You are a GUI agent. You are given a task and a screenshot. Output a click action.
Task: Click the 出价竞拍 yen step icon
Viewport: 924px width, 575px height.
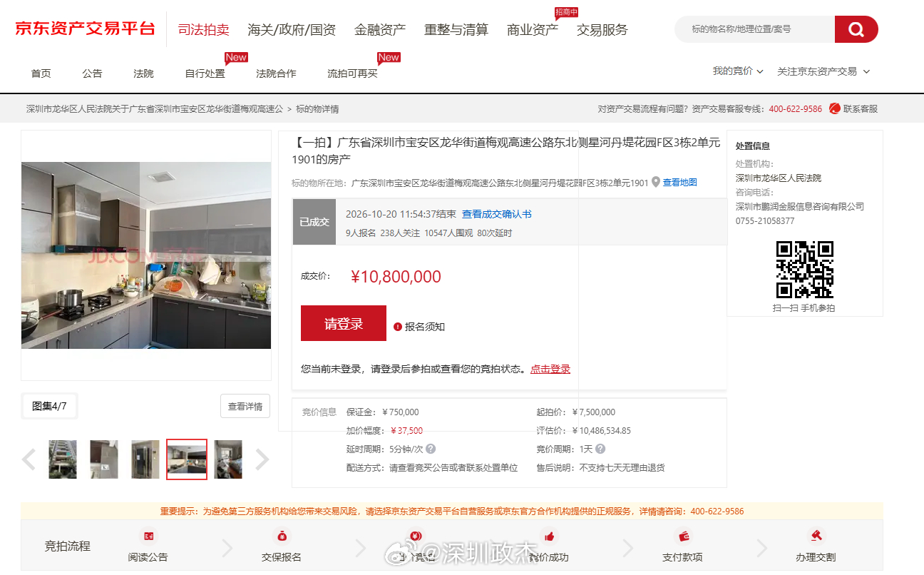(x=416, y=536)
